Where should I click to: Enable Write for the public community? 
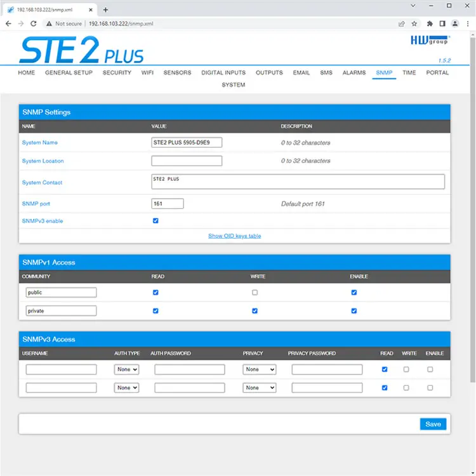tap(255, 293)
